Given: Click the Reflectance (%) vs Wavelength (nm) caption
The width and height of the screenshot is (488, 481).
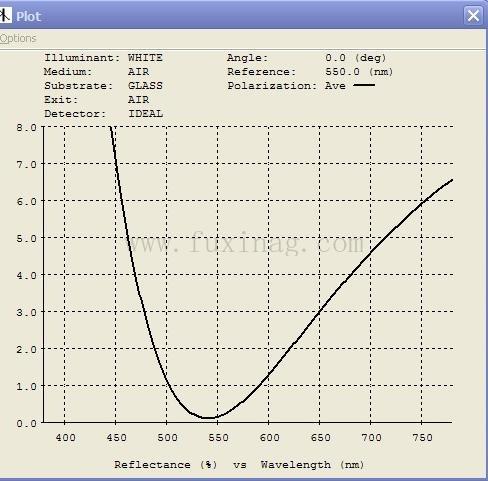Looking at the screenshot, I should click(239, 465).
